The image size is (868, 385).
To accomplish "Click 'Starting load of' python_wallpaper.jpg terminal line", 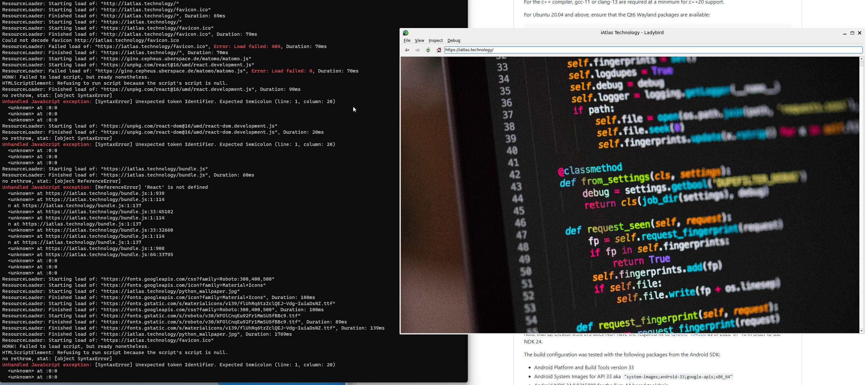I will (x=121, y=292).
